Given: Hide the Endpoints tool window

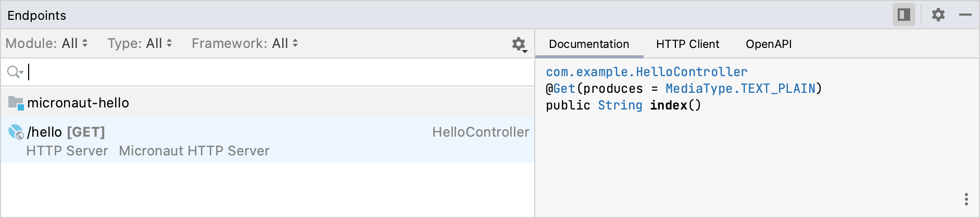Looking at the screenshot, I should (x=965, y=15).
